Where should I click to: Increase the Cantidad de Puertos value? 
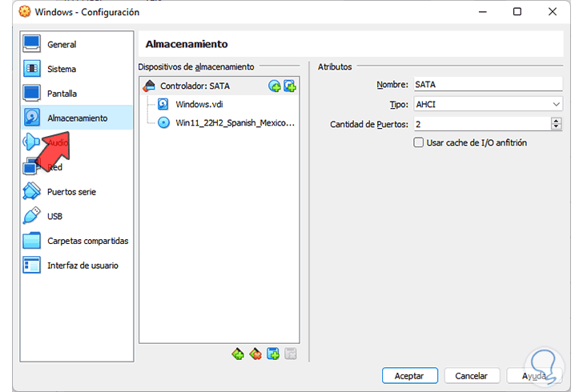pyautogui.click(x=557, y=121)
